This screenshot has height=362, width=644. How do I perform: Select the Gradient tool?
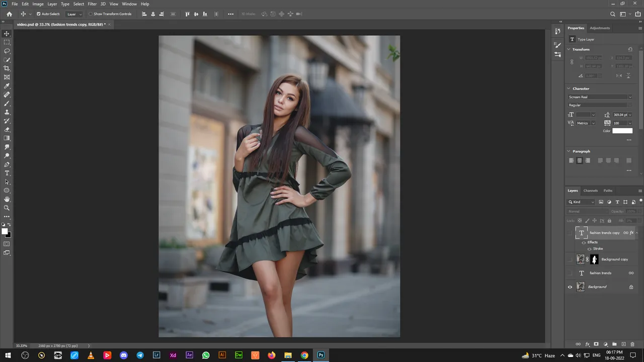(x=7, y=138)
